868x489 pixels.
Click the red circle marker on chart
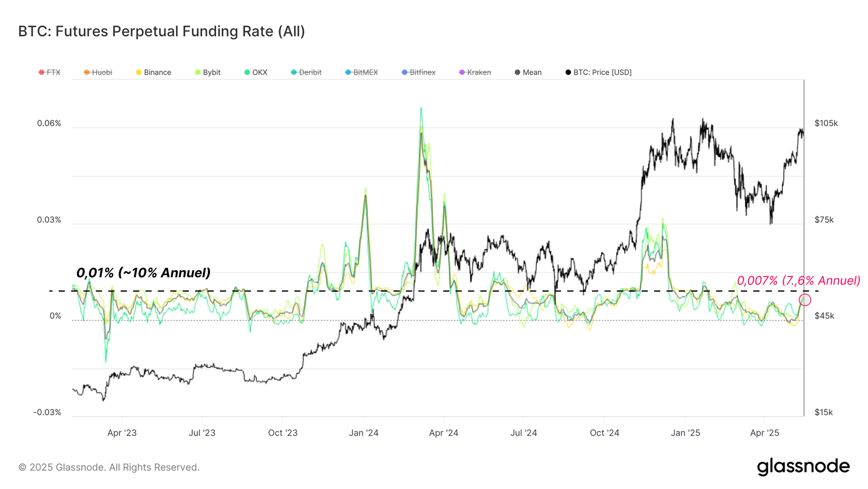(805, 300)
